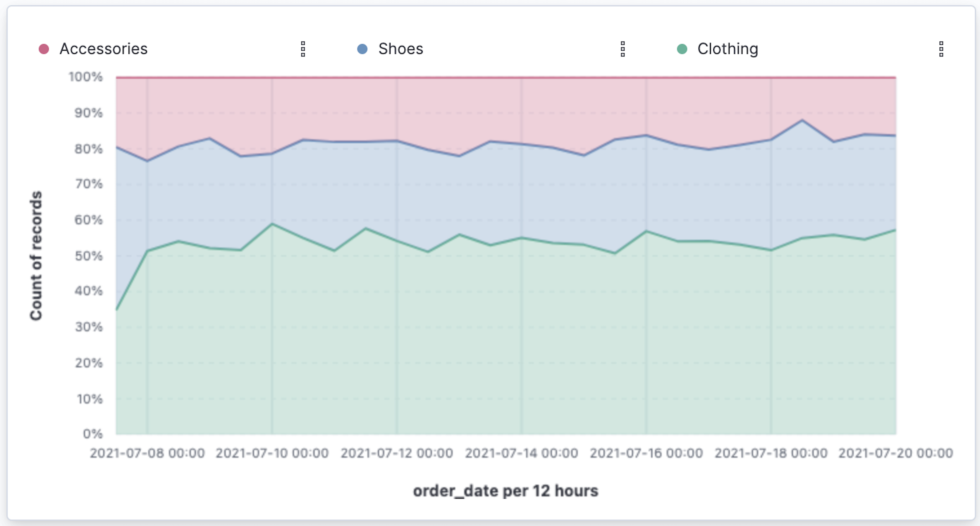
Task: Click the Count of records axis title
Action: coord(36,256)
